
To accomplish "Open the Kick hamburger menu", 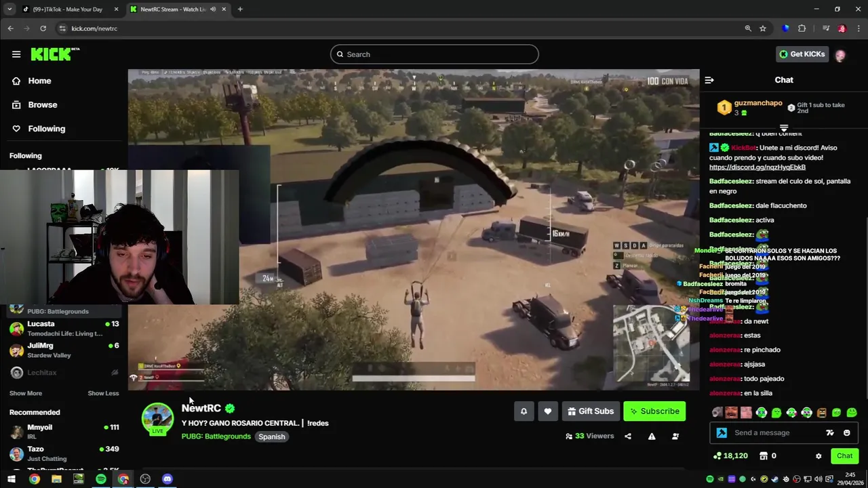I will [x=16, y=54].
